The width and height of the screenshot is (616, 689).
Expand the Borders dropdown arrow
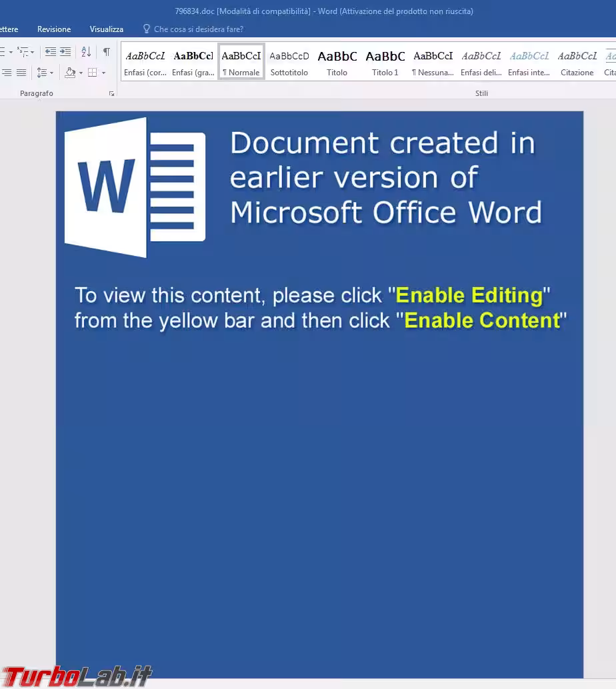coord(103,73)
